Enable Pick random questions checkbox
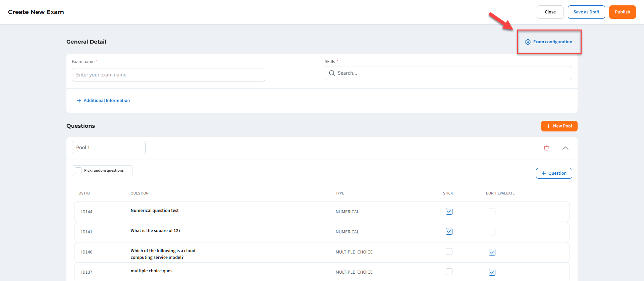The image size is (644, 281). click(x=78, y=171)
